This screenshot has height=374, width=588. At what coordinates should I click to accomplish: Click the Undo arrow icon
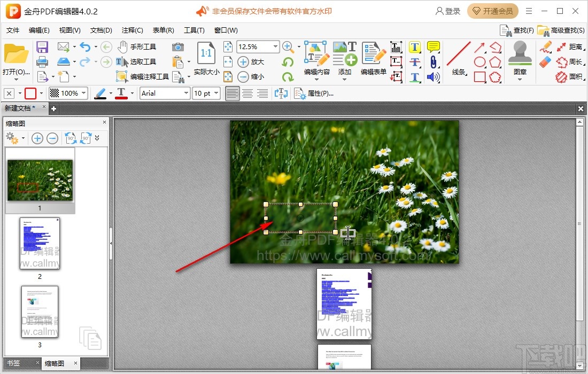tap(85, 47)
